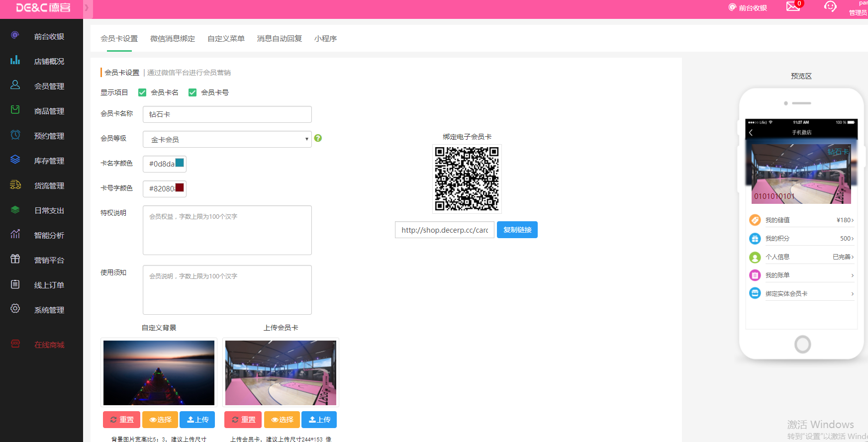Expand 我的账单 row chevron in preview
Screen dimensions: 868x442
852,275
